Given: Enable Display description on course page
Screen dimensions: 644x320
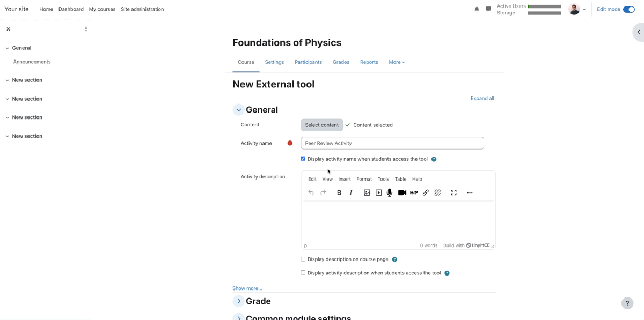Looking at the screenshot, I should point(303,259).
